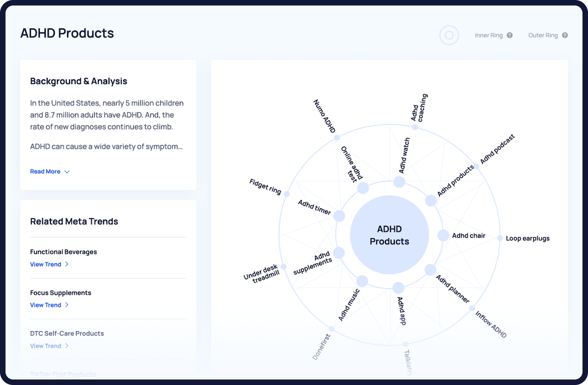The height and width of the screenshot is (385, 588).
Task: Select the Adhd watch inner node dot
Action: tap(399, 182)
